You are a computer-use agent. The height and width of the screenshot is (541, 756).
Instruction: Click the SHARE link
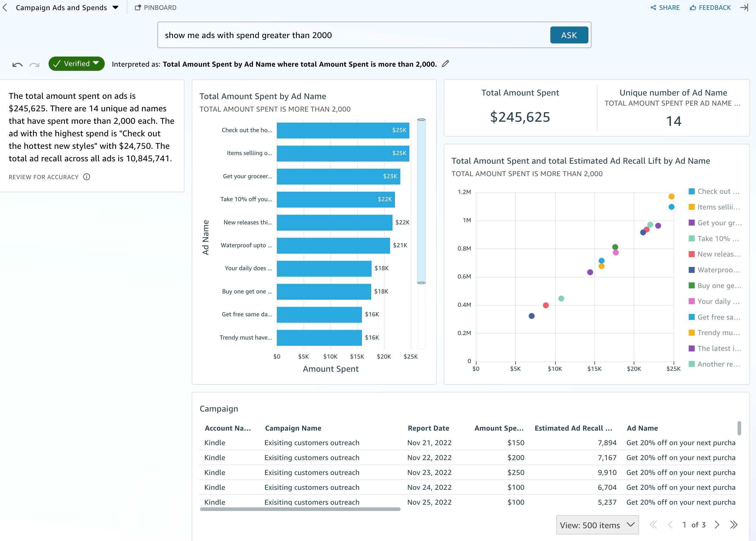pyautogui.click(x=665, y=8)
